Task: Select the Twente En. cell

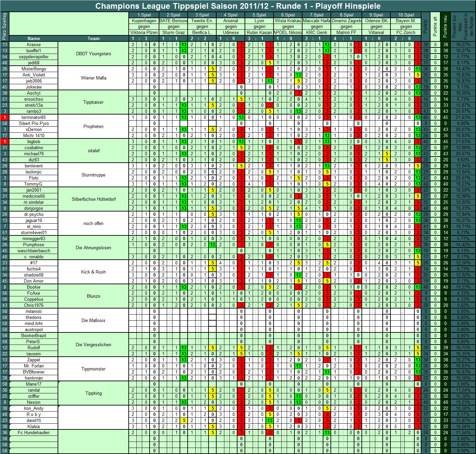Action: pos(202,21)
